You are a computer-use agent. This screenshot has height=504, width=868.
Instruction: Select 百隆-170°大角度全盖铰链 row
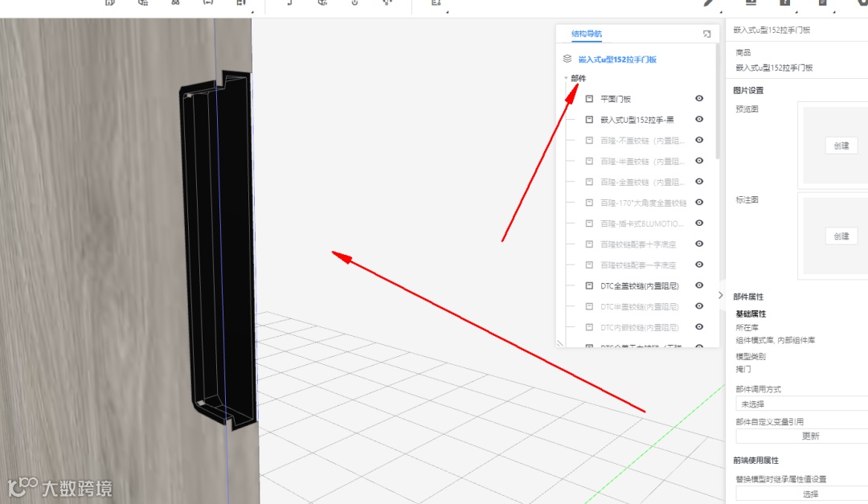pyautogui.click(x=643, y=203)
